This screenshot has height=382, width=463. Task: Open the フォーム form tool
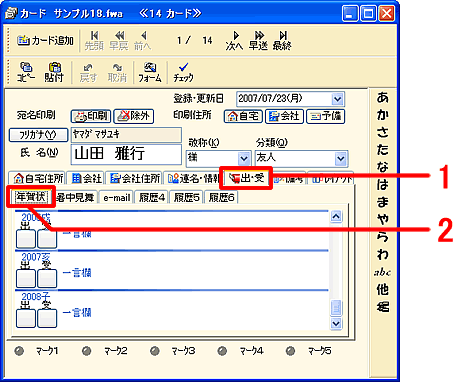click(x=150, y=72)
